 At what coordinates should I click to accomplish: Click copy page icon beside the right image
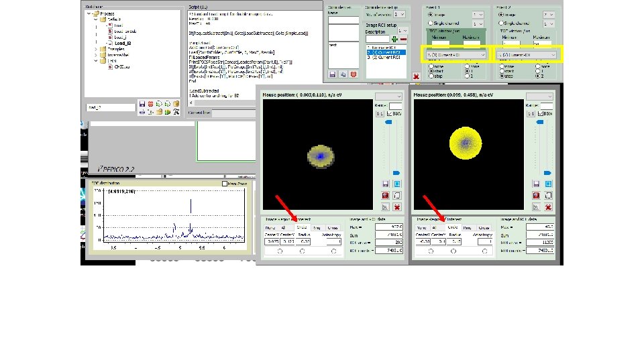(548, 195)
